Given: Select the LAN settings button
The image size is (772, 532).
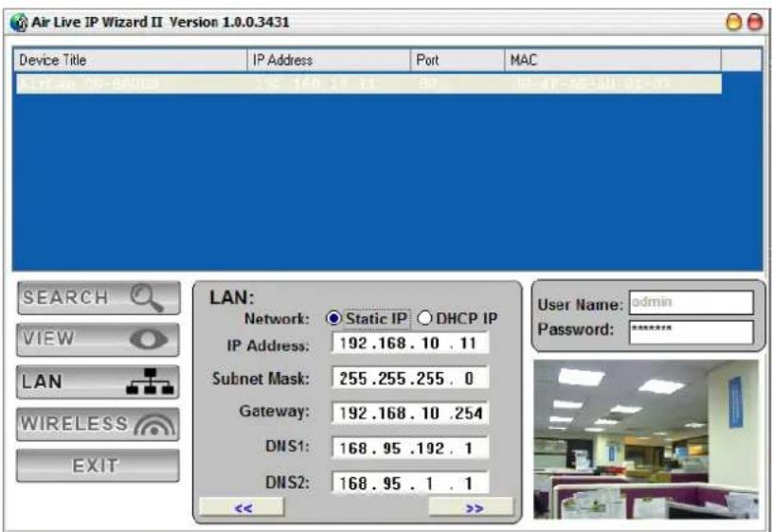Looking at the screenshot, I should coord(98,381).
